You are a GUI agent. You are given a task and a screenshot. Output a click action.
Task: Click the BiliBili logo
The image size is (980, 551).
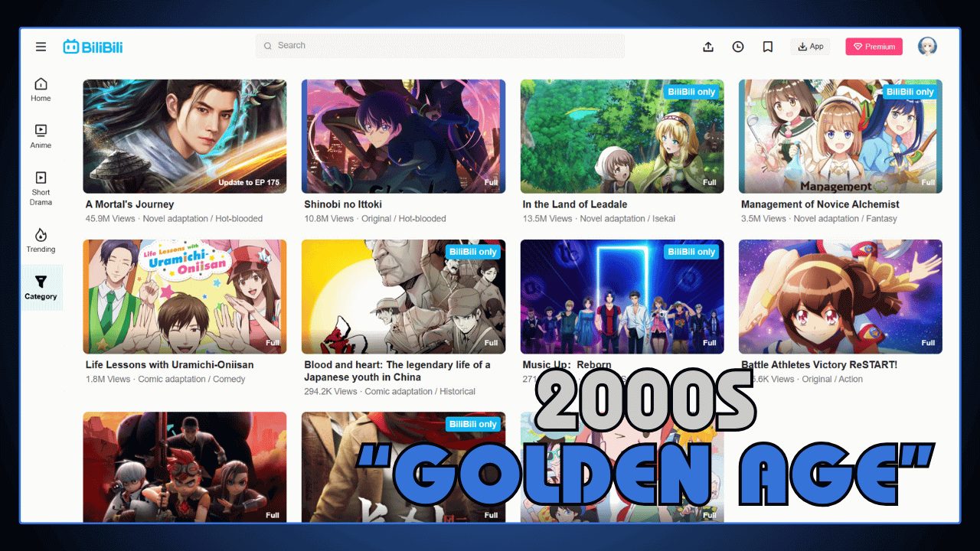pos(95,46)
